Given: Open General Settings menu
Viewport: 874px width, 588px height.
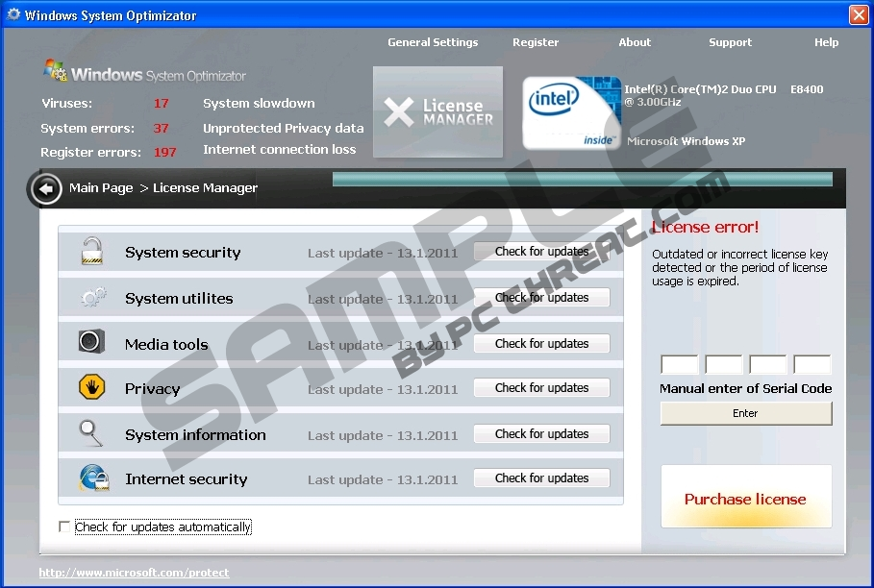Looking at the screenshot, I should pyautogui.click(x=433, y=42).
